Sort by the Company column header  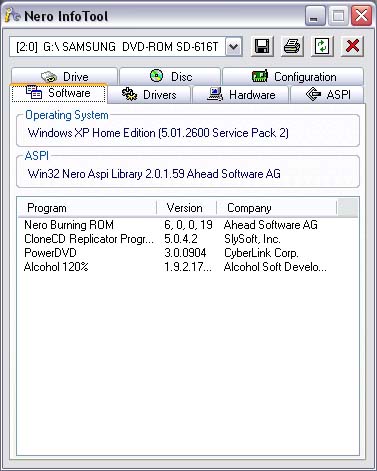click(277, 208)
